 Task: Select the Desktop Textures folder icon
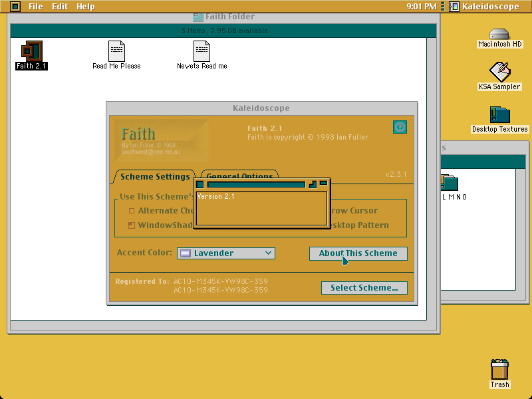(x=500, y=114)
